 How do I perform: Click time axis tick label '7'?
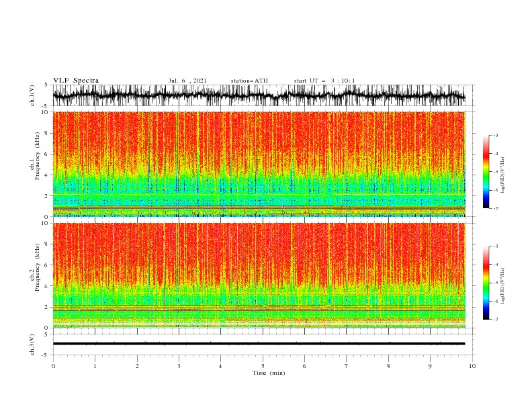pyautogui.click(x=347, y=366)
